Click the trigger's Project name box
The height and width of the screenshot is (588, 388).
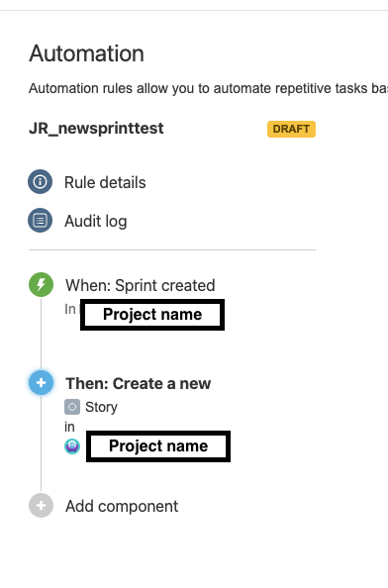point(152,315)
